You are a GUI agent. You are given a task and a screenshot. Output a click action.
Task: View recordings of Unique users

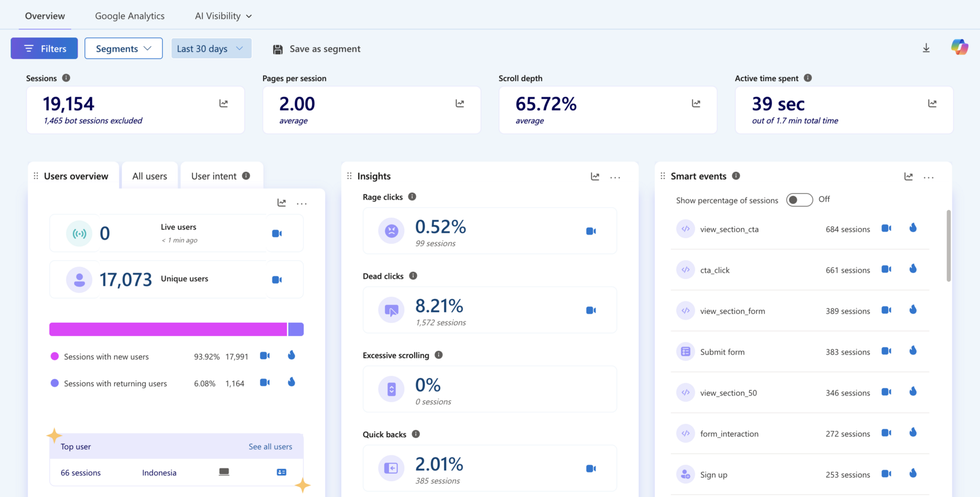coord(277,280)
